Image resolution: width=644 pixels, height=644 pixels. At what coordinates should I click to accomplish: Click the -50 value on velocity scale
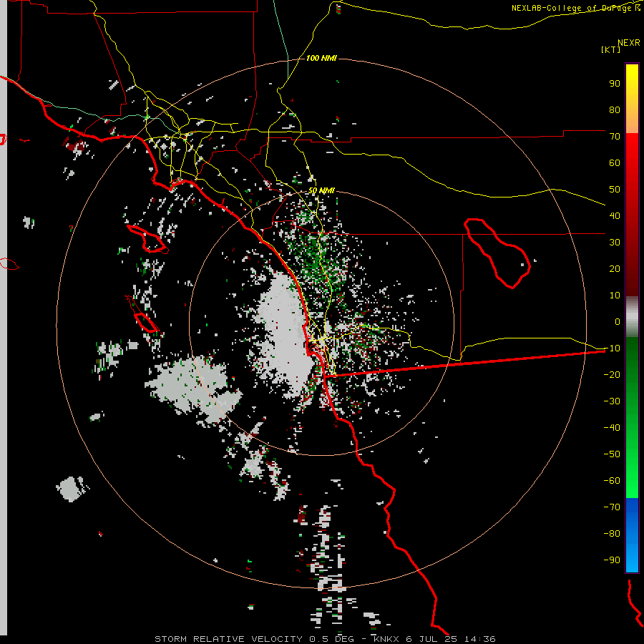click(612, 454)
